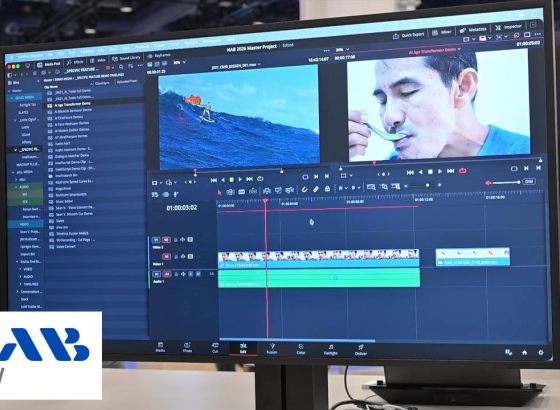Open the Deliver page
Screen dimensions: 560x410
pos(361,350)
